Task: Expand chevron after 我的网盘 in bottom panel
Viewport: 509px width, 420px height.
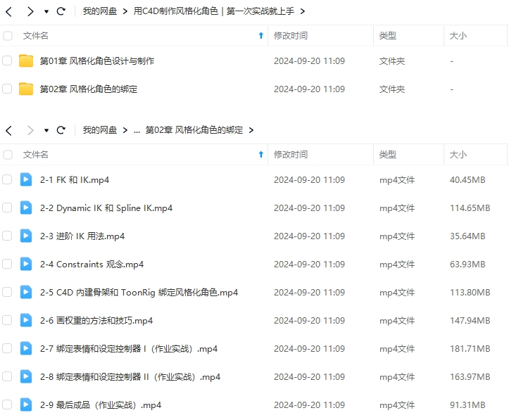Action: point(125,131)
